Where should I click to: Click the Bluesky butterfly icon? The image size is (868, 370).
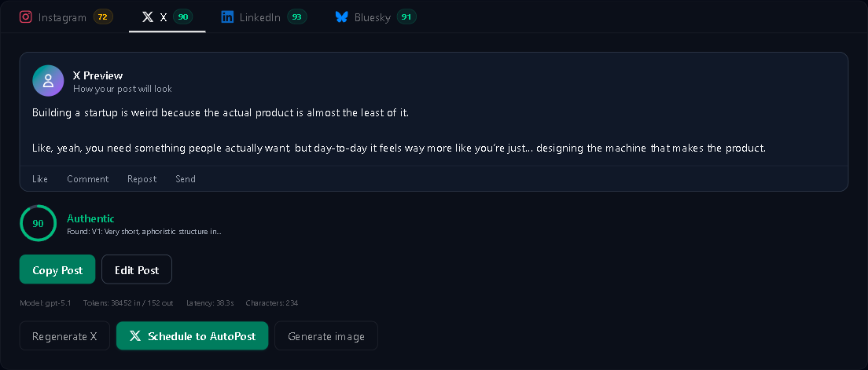341,17
